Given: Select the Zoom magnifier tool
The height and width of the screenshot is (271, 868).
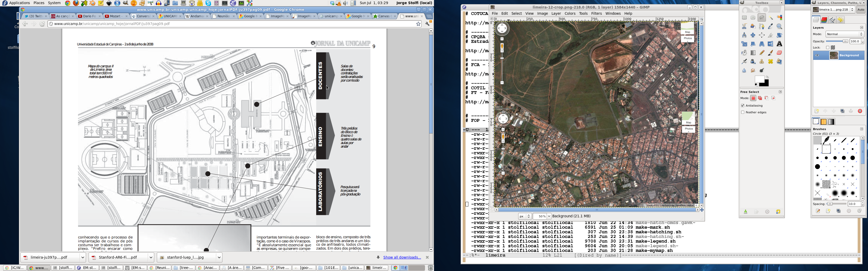Looking at the screenshot, I should [x=779, y=27].
